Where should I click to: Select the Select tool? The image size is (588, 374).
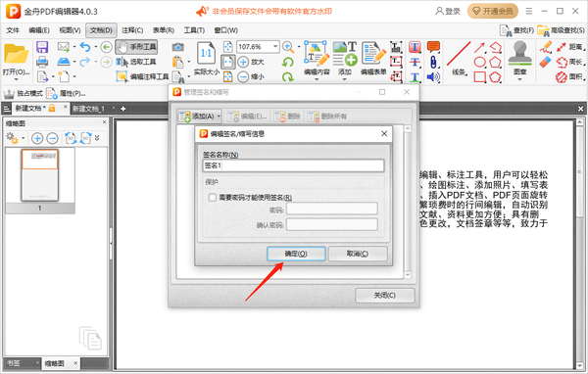pos(136,62)
